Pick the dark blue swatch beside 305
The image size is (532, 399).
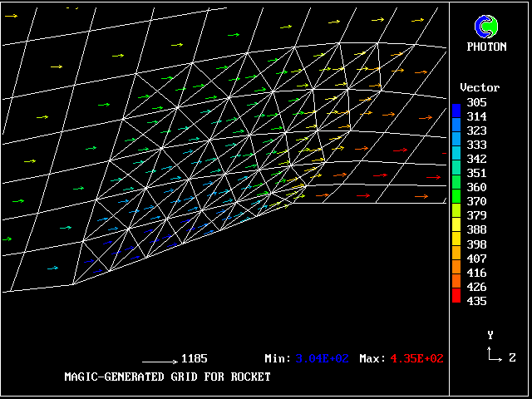pyautogui.click(x=456, y=102)
